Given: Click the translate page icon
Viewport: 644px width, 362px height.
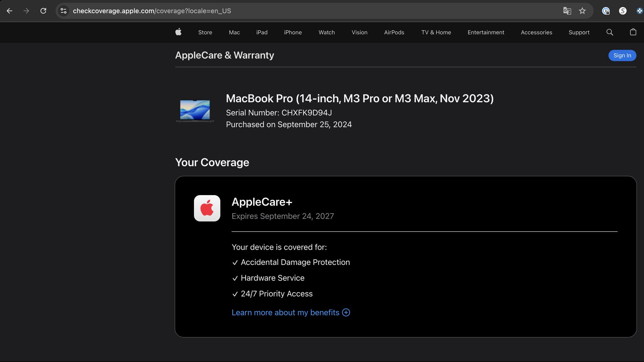Looking at the screenshot, I should coord(567,11).
